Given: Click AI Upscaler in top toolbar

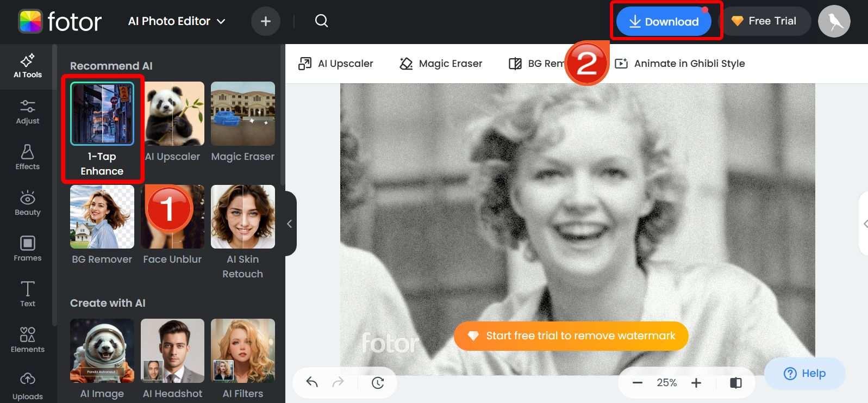Looking at the screenshot, I should (336, 64).
